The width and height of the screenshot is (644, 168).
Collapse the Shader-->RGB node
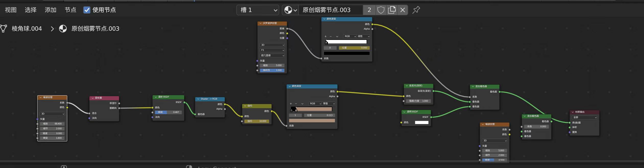pyautogui.click(x=198, y=99)
